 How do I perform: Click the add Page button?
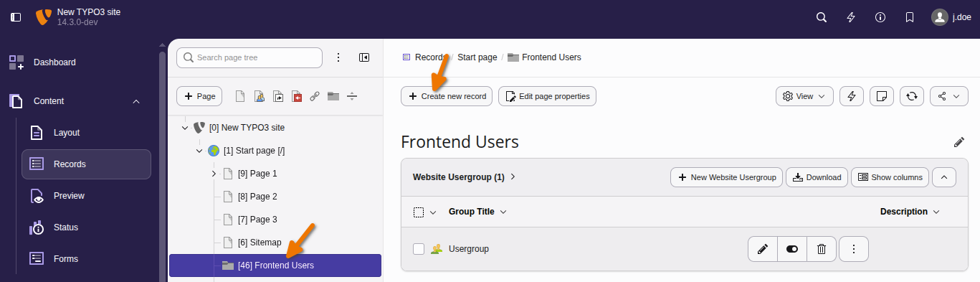(x=199, y=96)
